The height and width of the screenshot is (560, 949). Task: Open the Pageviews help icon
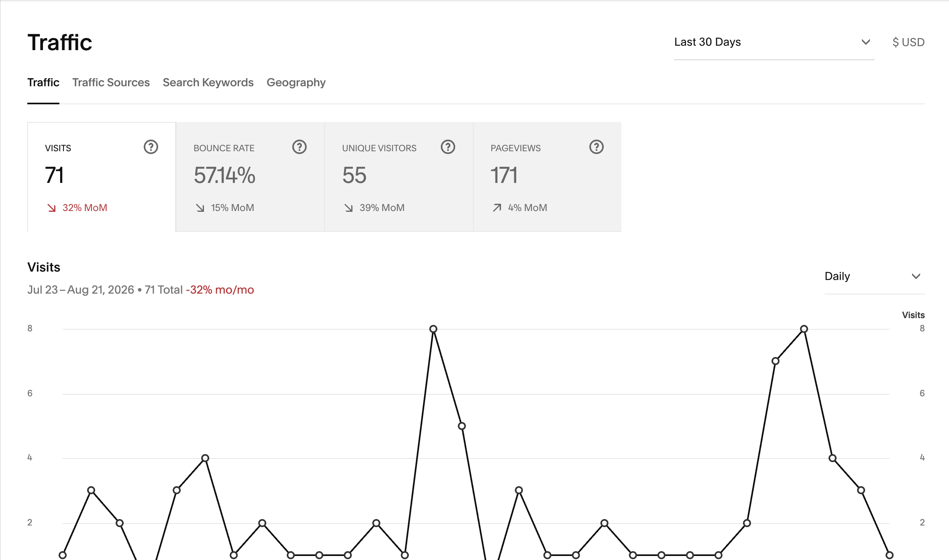[597, 147]
